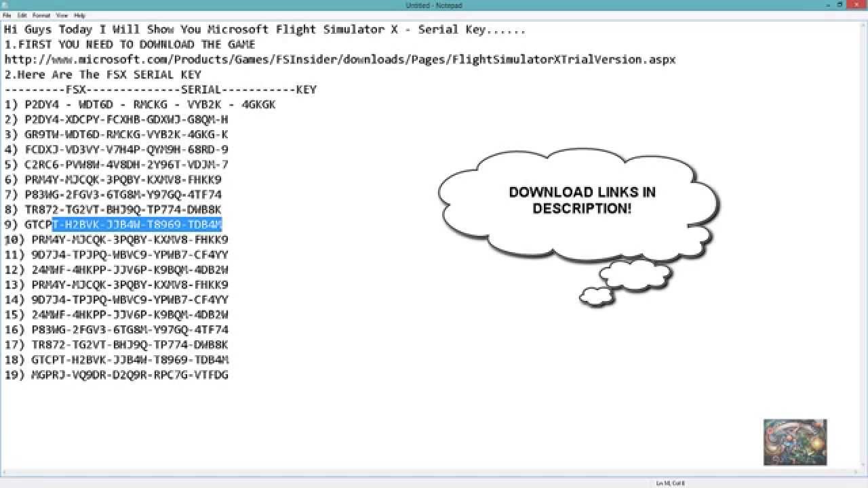868x488 pixels.
Task: Click the Notepad icon in title bar
Action: coord(5,5)
